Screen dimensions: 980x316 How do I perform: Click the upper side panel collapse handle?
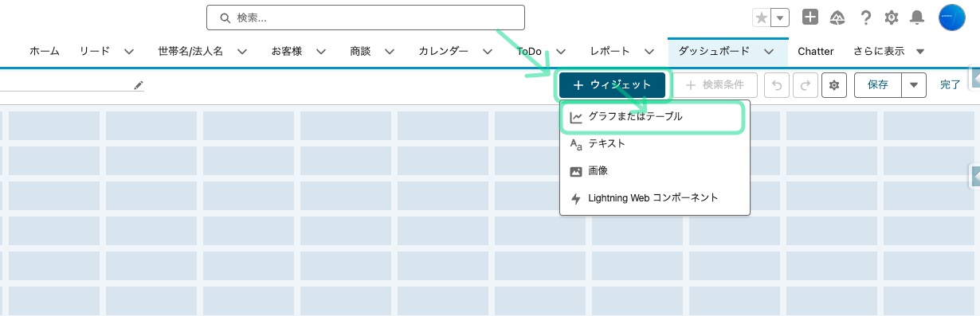(x=974, y=77)
